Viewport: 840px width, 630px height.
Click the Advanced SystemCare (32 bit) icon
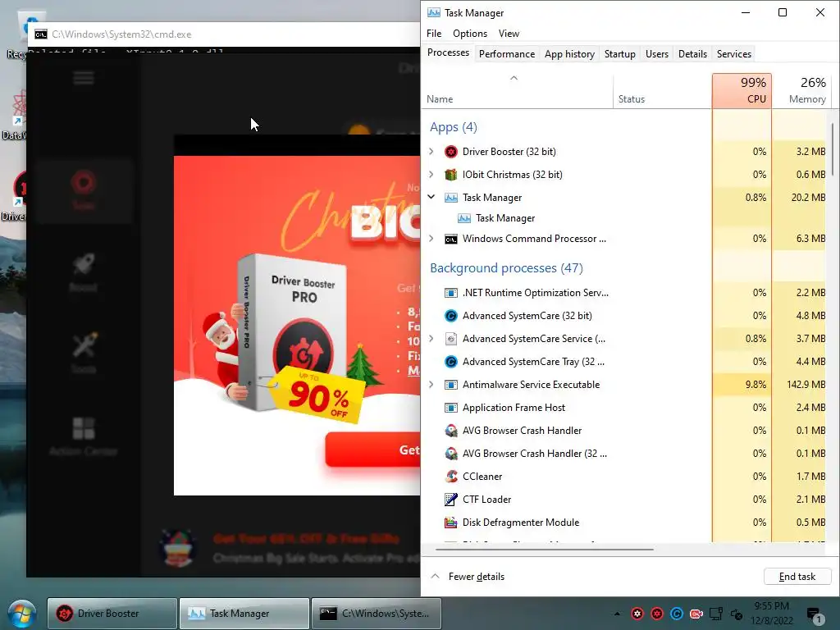tap(451, 316)
